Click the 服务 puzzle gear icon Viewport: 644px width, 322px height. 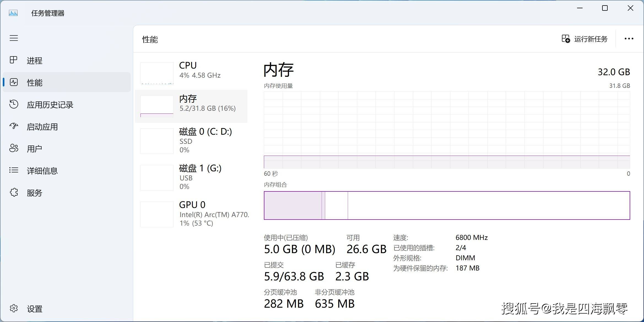pos(14,192)
